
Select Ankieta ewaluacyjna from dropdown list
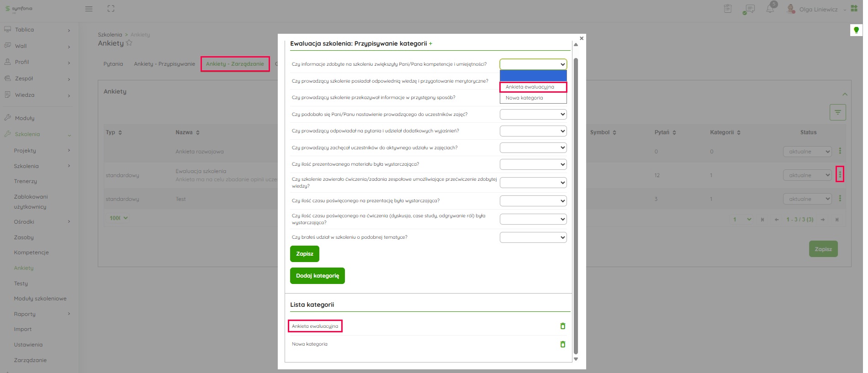(x=533, y=87)
